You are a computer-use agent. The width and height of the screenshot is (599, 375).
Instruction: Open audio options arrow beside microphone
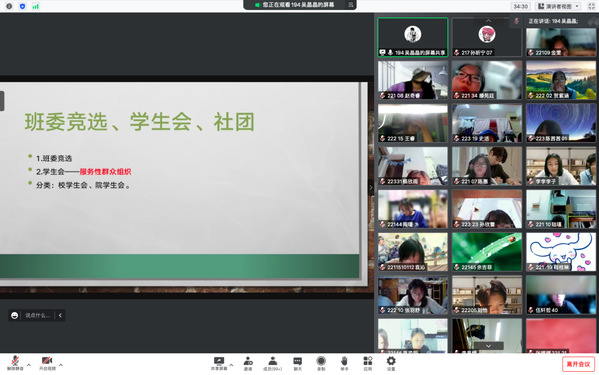(29, 365)
